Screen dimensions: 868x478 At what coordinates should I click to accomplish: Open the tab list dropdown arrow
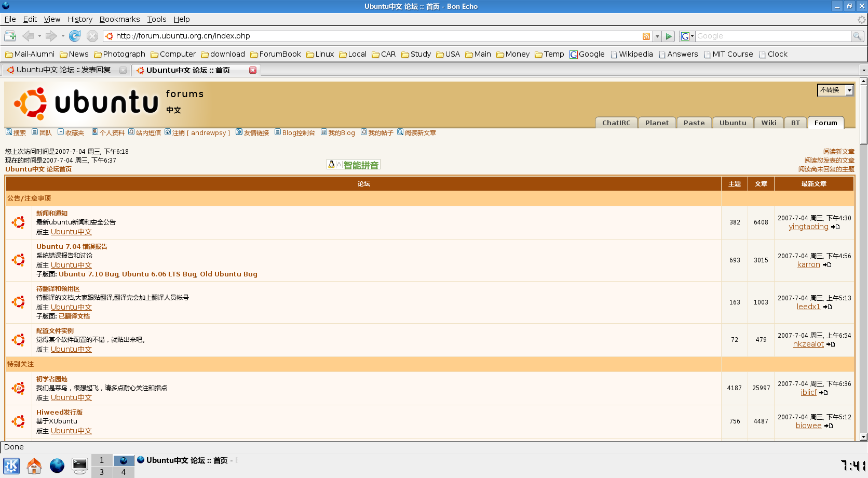[x=863, y=70]
